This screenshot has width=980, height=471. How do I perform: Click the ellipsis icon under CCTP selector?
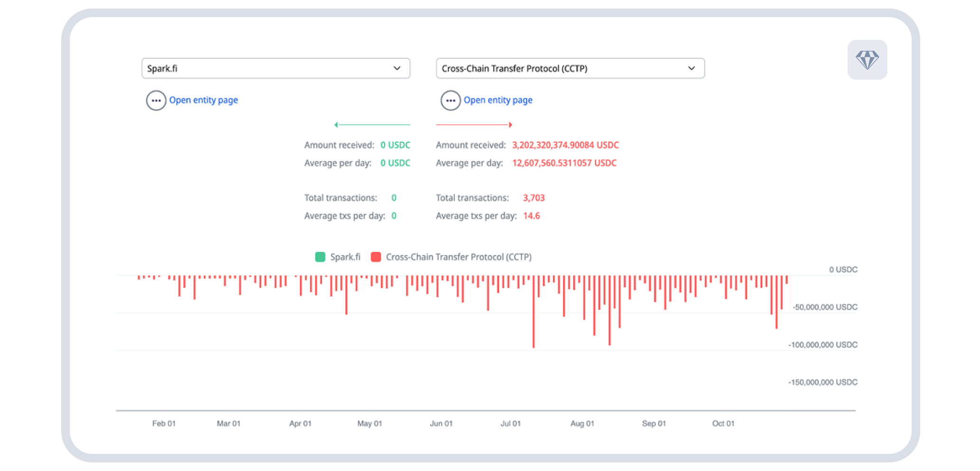point(451,101)
